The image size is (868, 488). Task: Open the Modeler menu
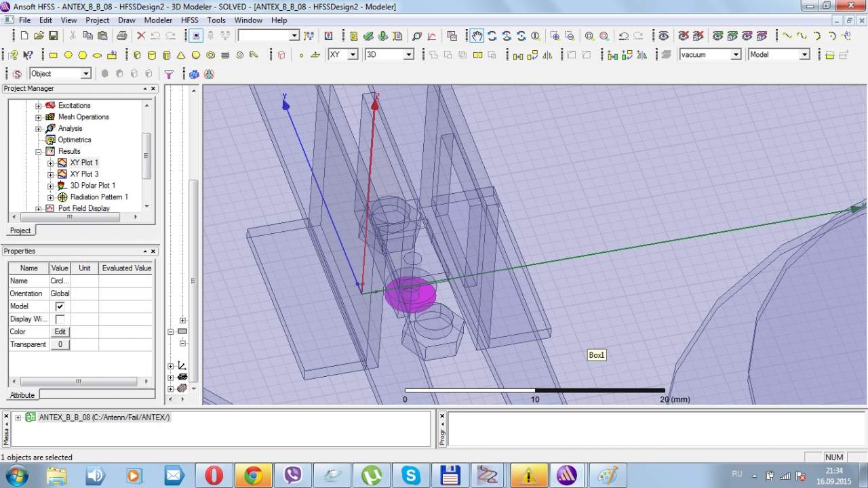tap(158, 20)
